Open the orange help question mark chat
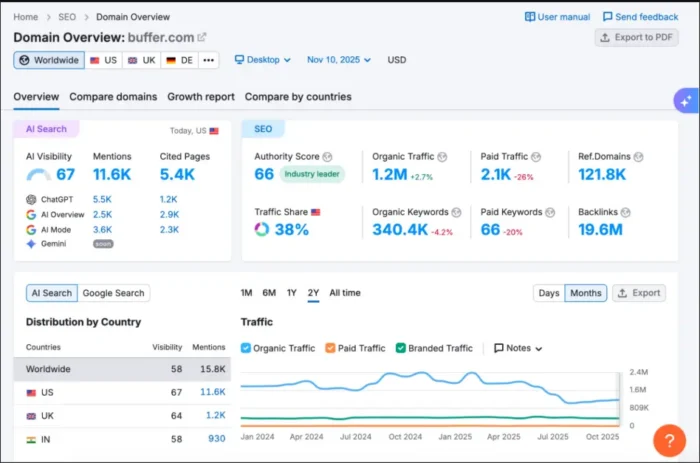This screenshot has height=463, width=700. [669, 441]
